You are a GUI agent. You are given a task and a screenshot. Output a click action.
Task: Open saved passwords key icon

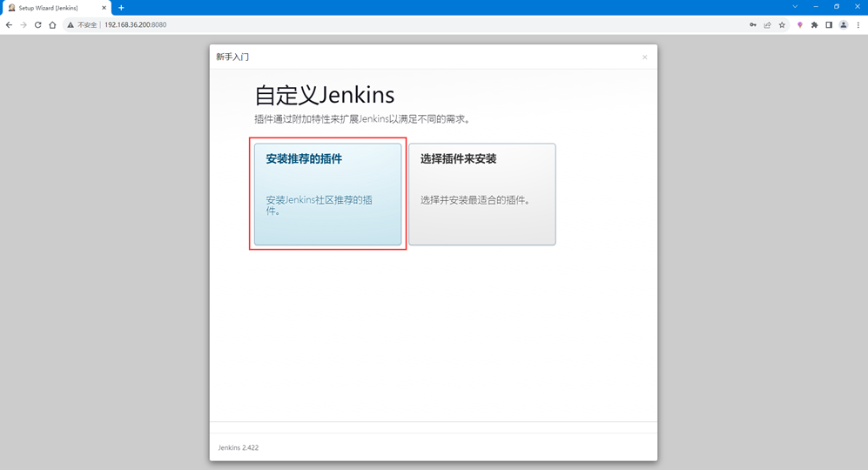753,25
